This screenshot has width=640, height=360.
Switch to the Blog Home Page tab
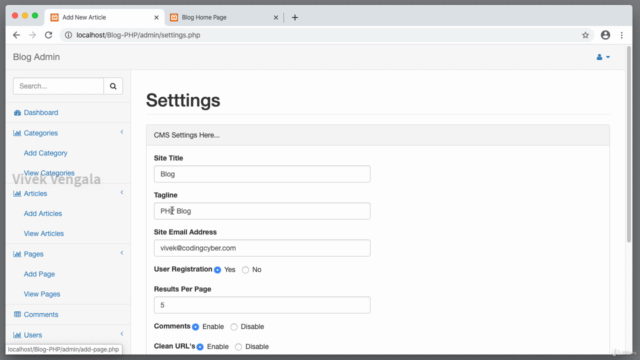(x=224, y=18)
